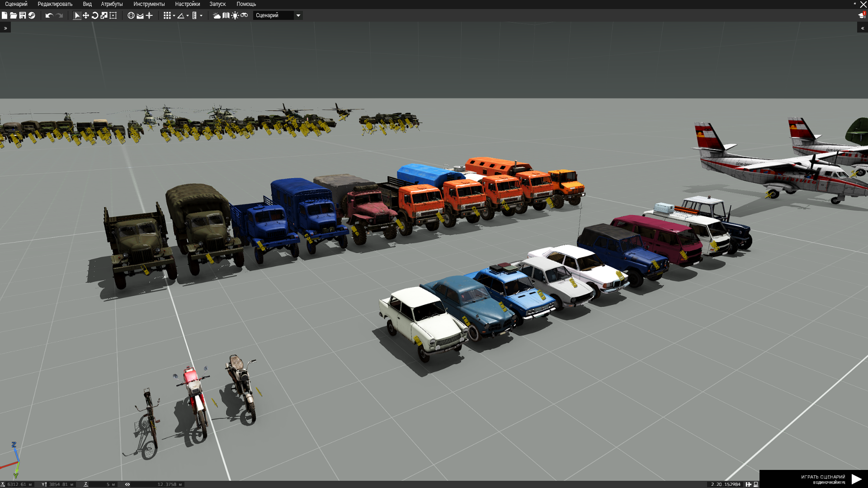Open the map globe icon

click(x=131, y=15)
